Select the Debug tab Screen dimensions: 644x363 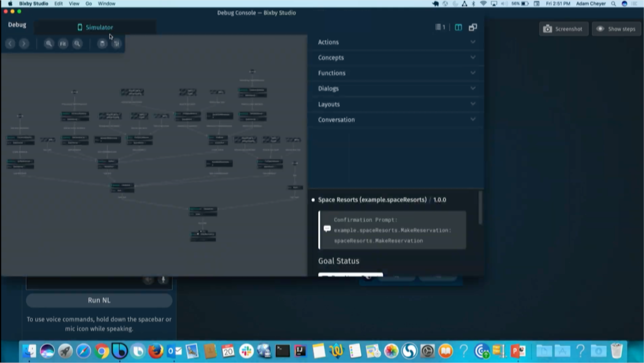(x=17, y=25)
